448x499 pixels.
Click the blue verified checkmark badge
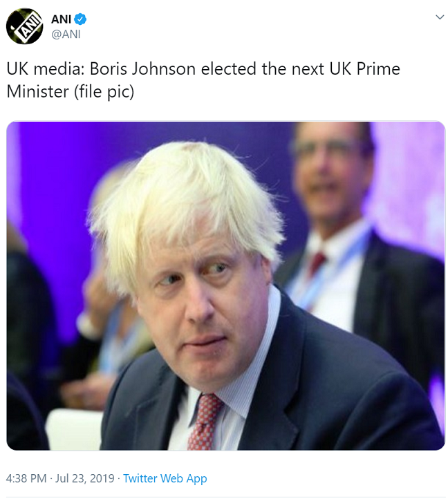[x=80, y=19]
